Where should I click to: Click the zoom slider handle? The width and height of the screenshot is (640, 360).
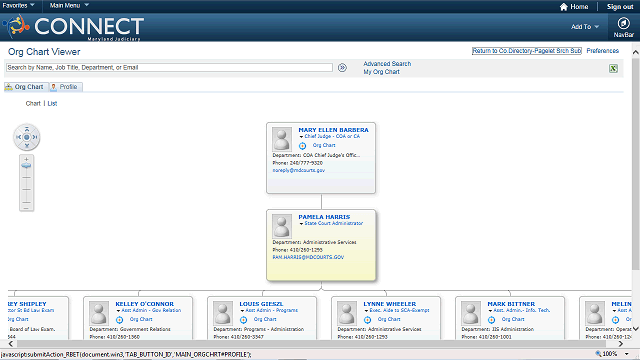point(26,165)
